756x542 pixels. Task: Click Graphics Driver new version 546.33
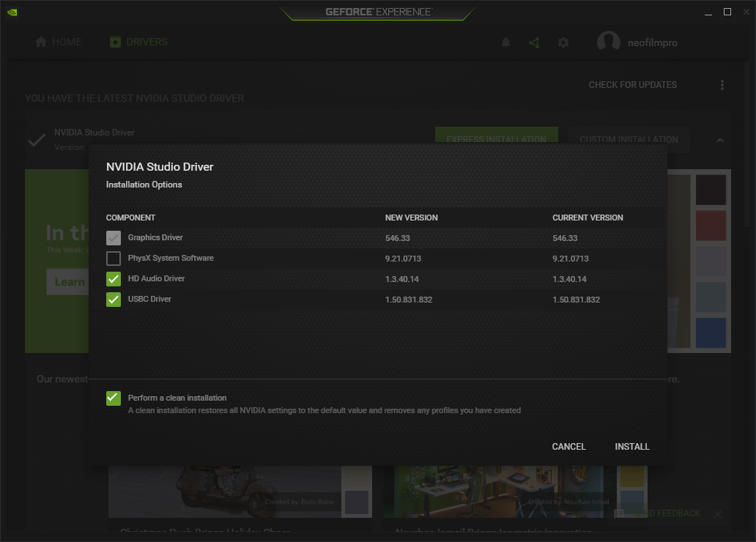click(397, 238)
